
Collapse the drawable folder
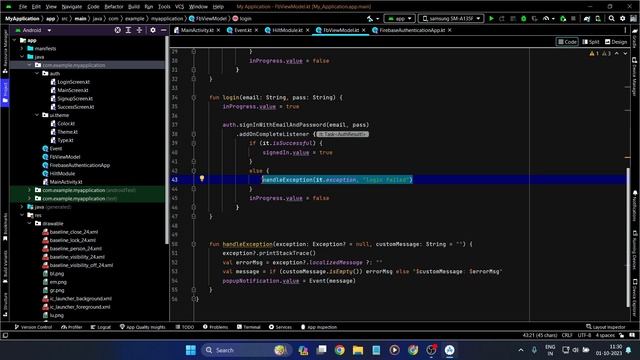[30, 223]
